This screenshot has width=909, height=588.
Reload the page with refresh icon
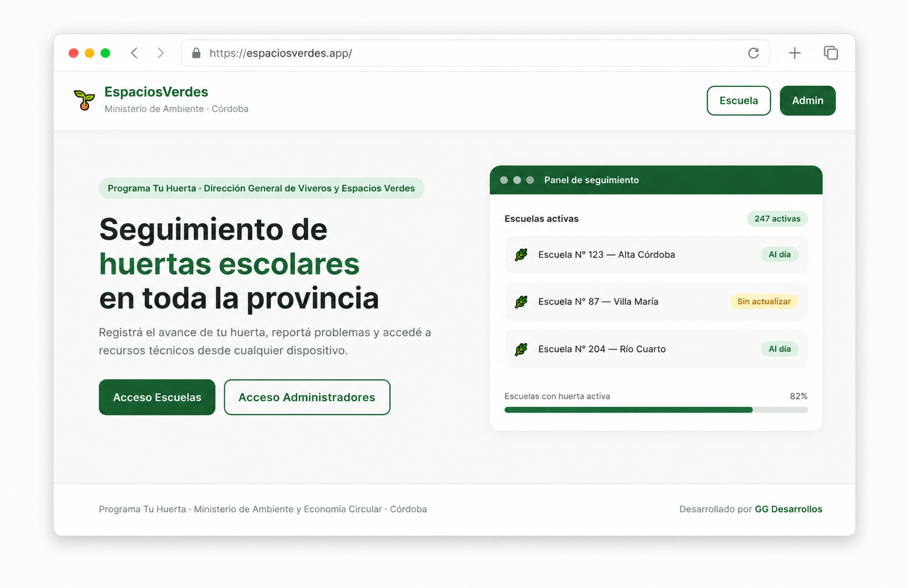[x=753, y=53]
